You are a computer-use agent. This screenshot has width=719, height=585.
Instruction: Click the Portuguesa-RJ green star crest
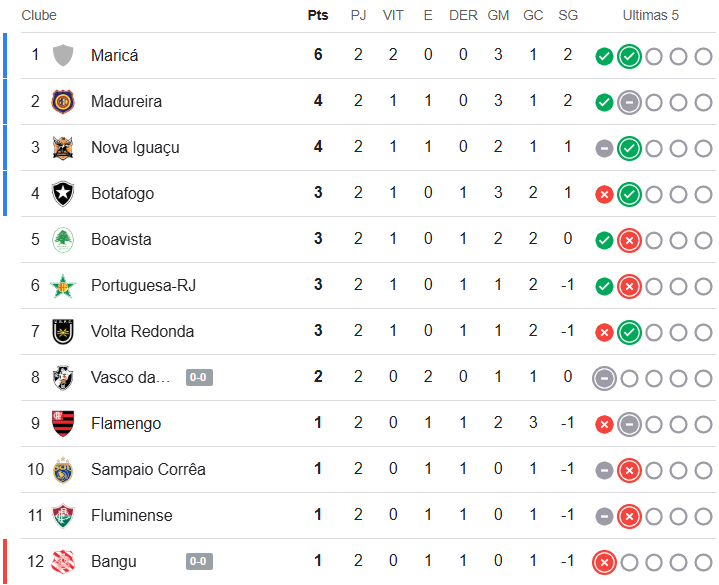63,285
